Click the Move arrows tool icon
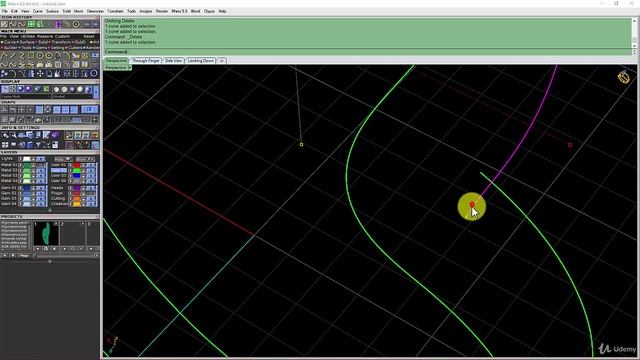This screenshot has width=640, height=360. [x=40, y=74]
